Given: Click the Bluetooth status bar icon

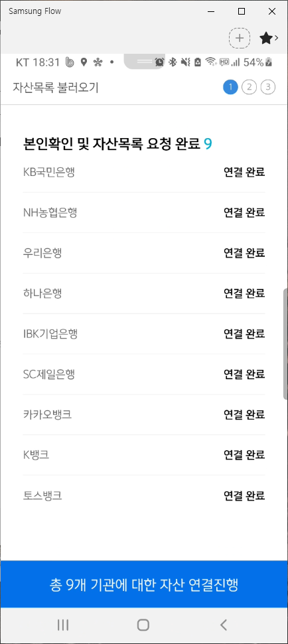Looking at the screenshot, I should point(173,62).
